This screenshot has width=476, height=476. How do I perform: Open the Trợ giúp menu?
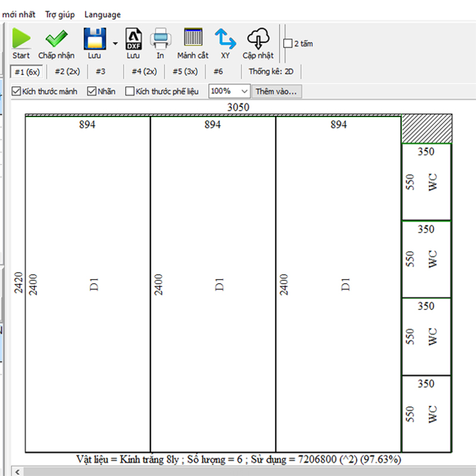coord(60,14)
